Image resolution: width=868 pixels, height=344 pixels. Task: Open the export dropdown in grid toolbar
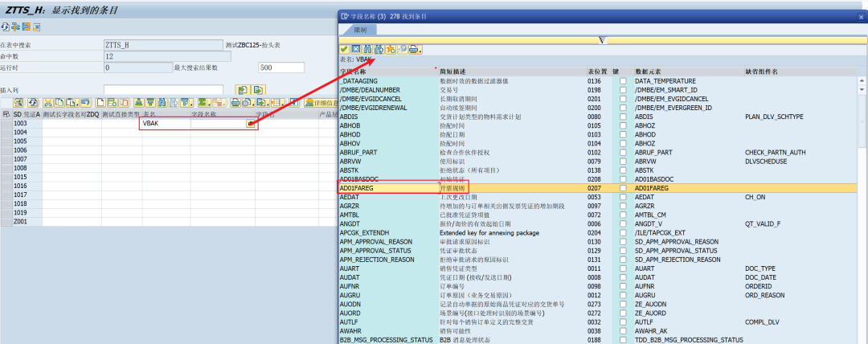pyautogui.click(x=268, y=104)
